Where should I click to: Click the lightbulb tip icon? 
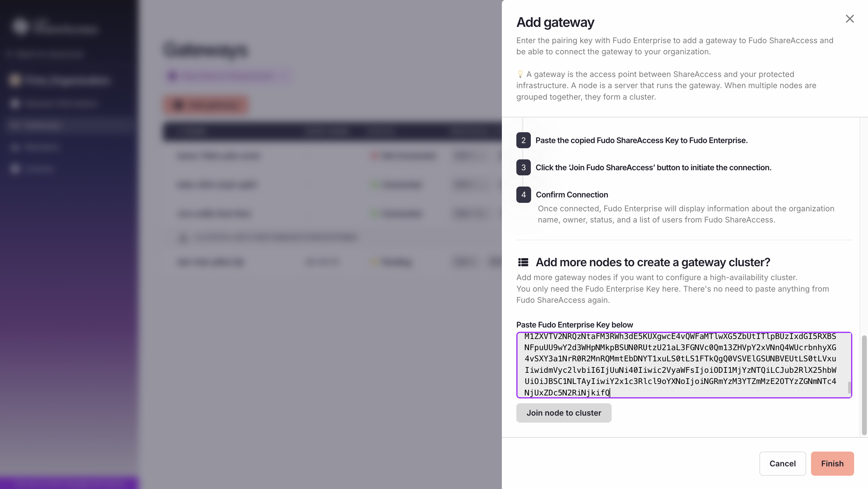click(x=520, y=74)
